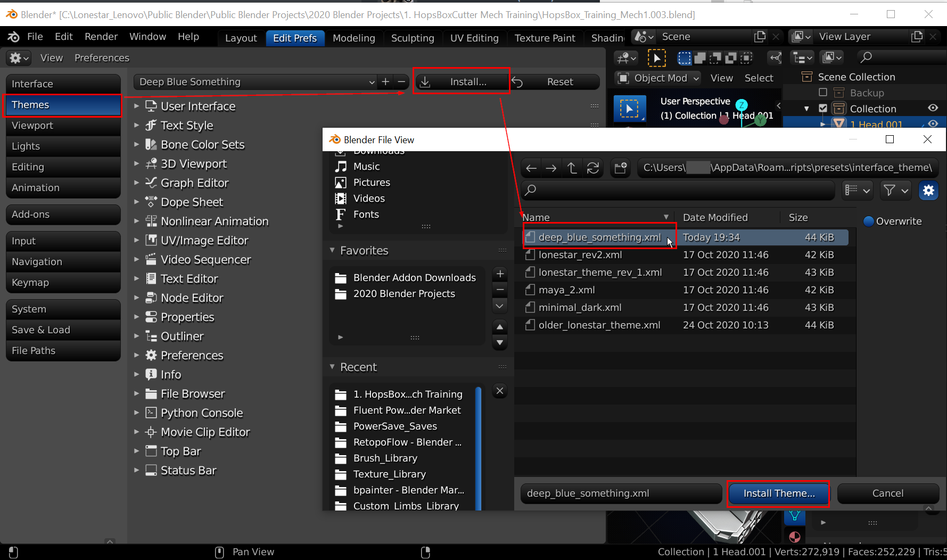Click the search magnifier in outliner header
The image size is (947, 560).
[866, 57]
